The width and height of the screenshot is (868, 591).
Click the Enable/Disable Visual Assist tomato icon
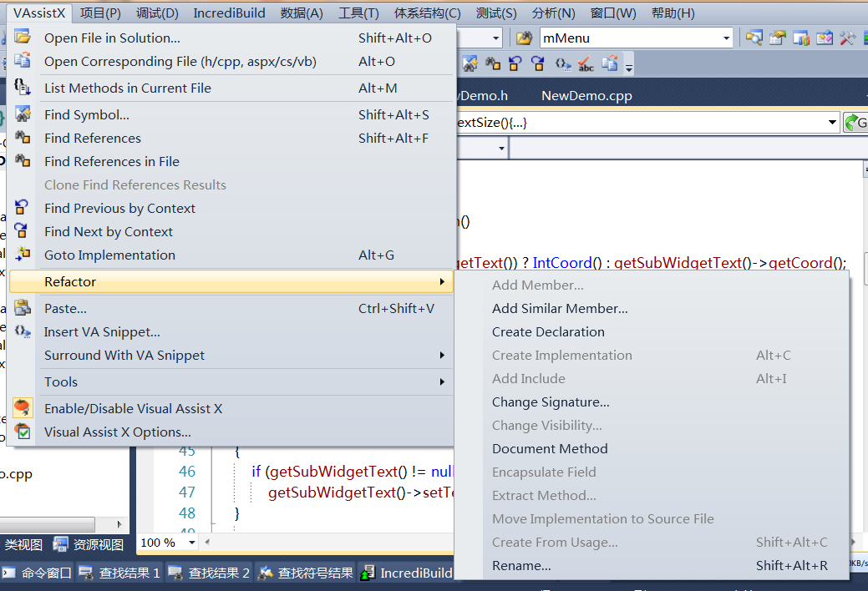coord(23,407)
